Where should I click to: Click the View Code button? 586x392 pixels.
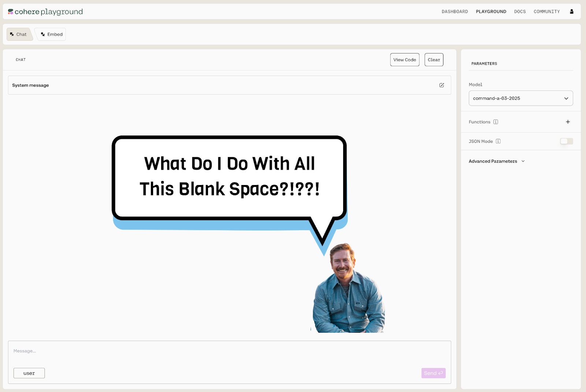click(405, 60)
